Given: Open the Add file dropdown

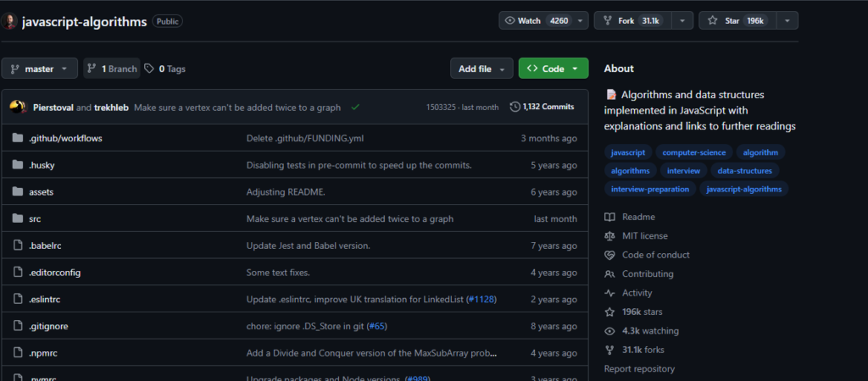Looking at the screenshot, I should click(x=481, y=69).
